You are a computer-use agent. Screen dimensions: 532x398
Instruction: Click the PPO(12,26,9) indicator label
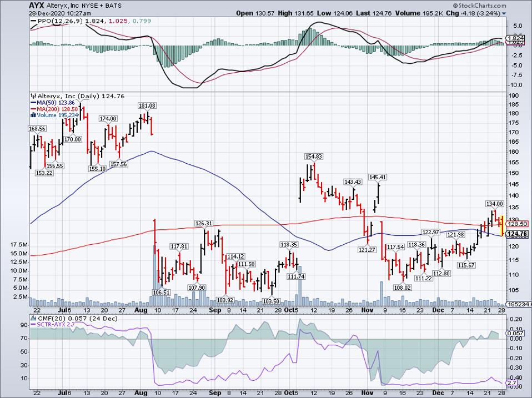click(60, 21)
